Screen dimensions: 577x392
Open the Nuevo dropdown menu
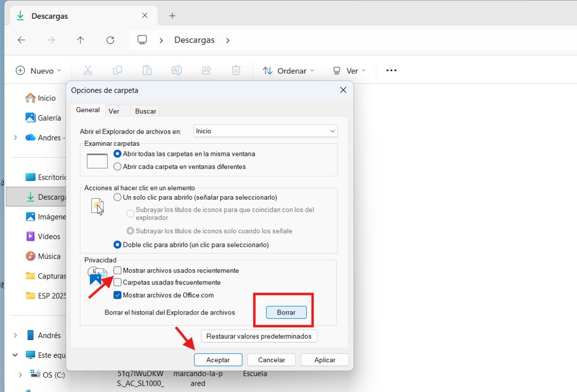(x=38, y=70)
